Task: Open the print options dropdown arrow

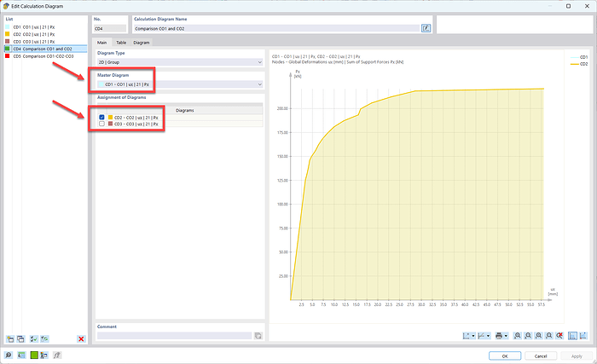Action: click(507, 335)
